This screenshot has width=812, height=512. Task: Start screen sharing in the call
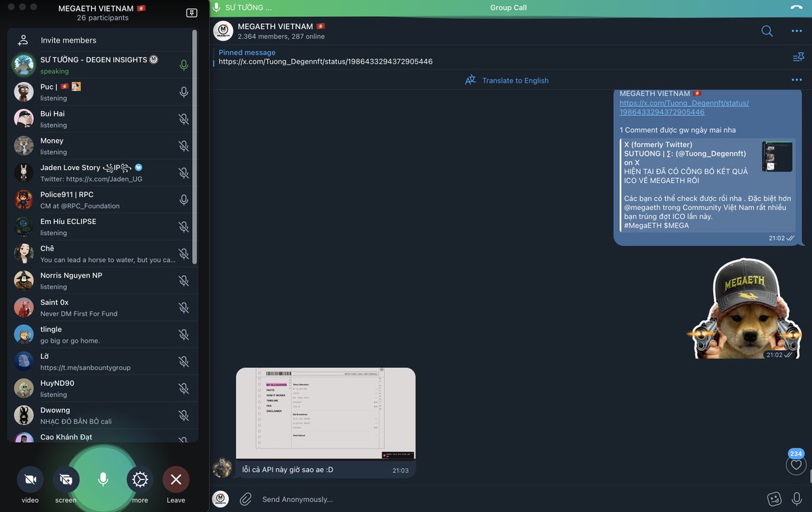coord(66,479)
